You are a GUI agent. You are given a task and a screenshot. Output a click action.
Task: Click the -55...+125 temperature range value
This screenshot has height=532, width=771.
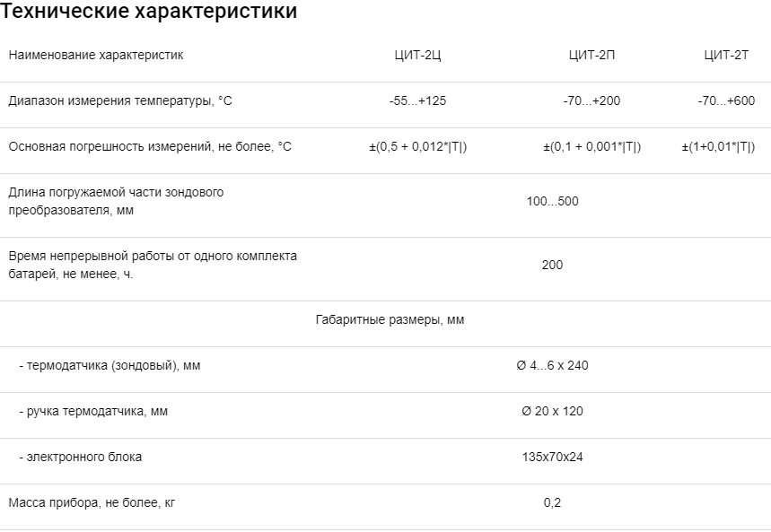point(417,101)
